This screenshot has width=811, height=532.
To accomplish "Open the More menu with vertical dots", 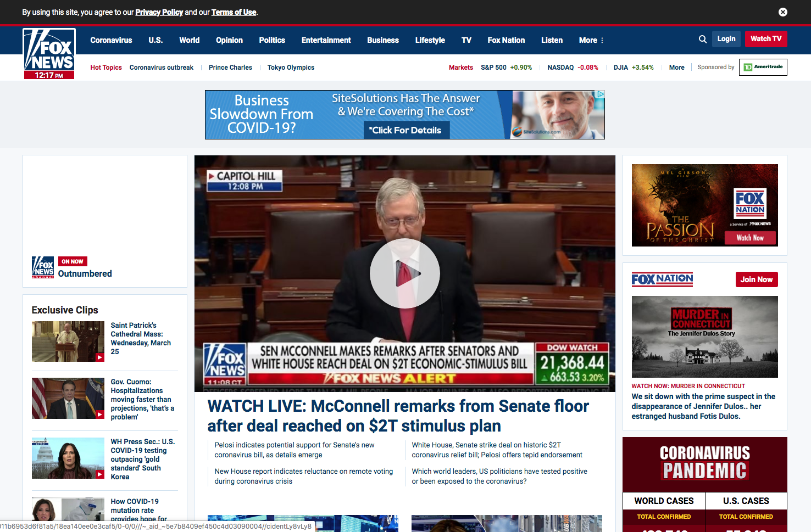I will click(x=590, y=40).
